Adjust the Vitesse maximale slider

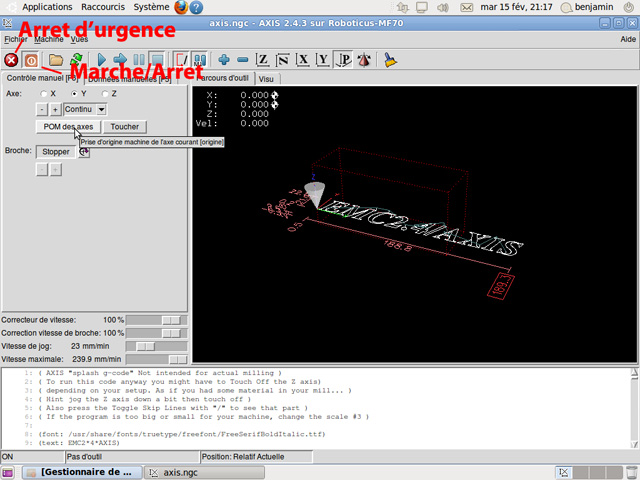point(156,360)
